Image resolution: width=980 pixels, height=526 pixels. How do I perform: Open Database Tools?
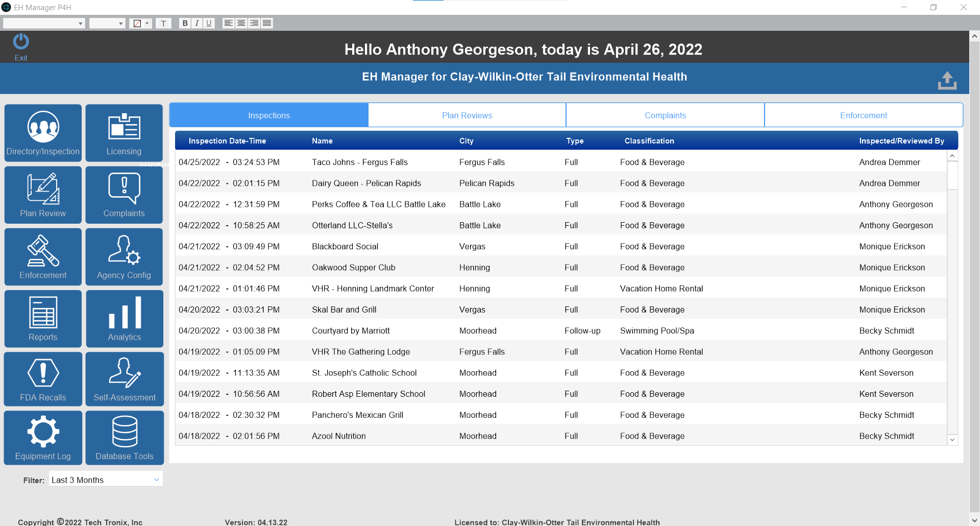(x=124, y=438)
